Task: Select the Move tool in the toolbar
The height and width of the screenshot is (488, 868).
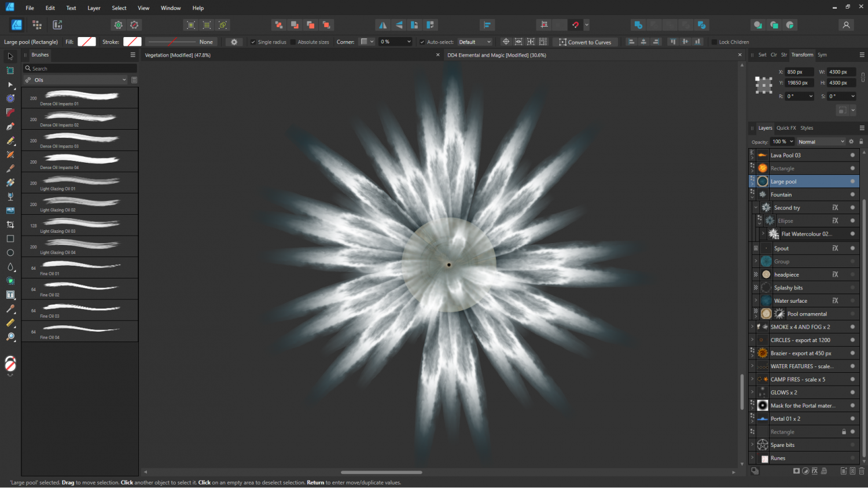Action: [10, 57]
